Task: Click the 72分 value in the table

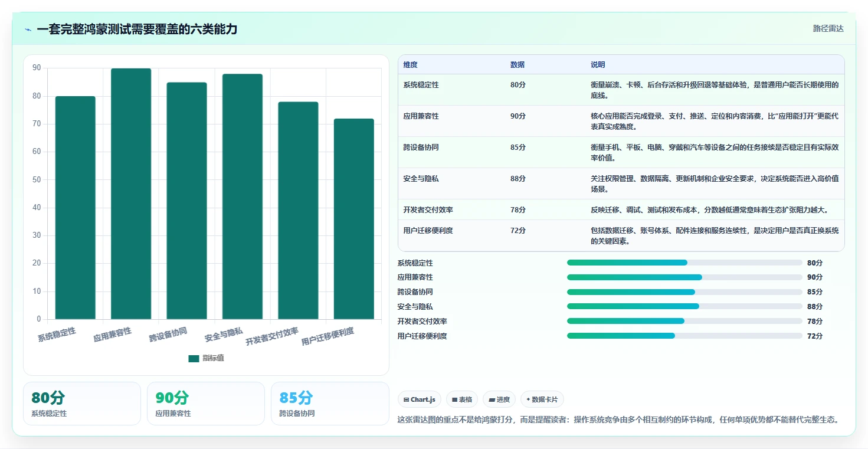Action: pyautogui.click(x=518, y=231)
